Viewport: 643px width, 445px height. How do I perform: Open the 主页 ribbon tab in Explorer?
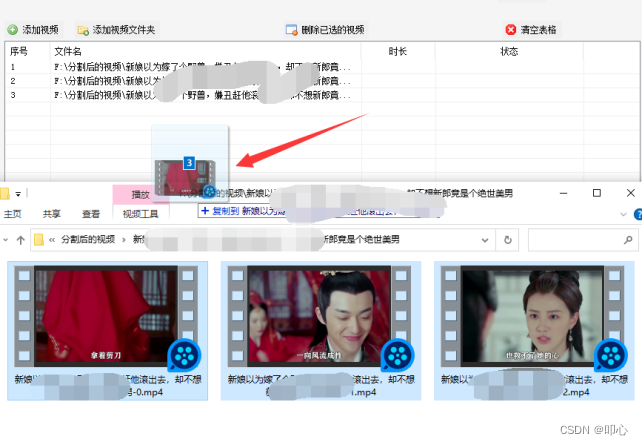pyautogui.click(x=13, y=214)
